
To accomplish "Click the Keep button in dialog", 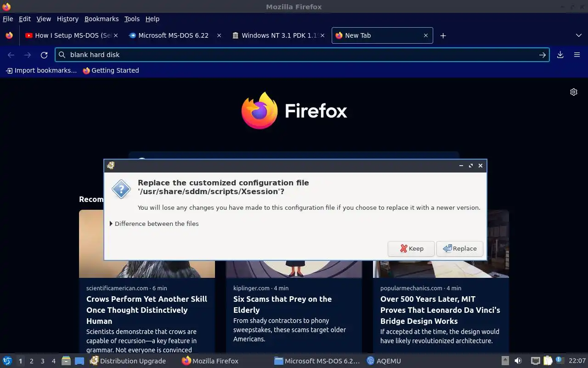I will click(x=411, y=248).
